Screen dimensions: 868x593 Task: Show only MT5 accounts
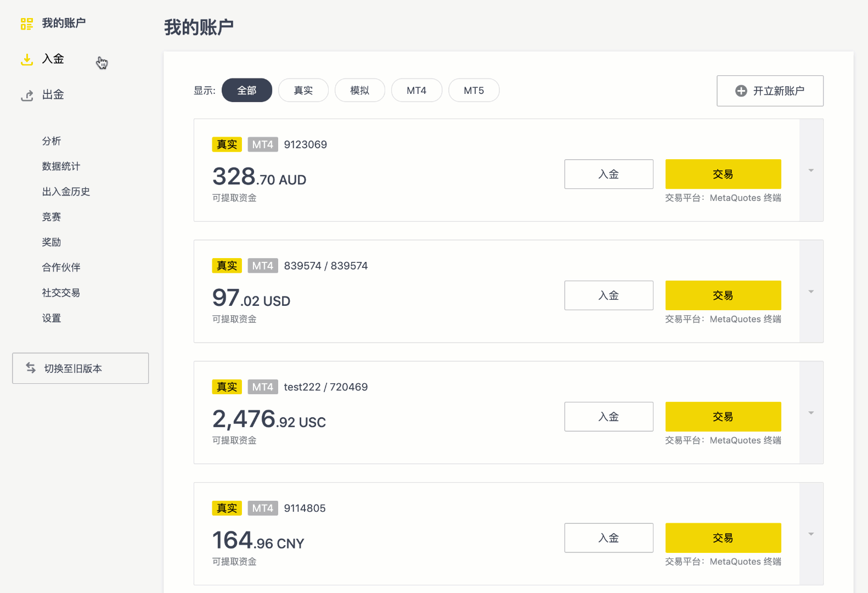pos(474,91)
